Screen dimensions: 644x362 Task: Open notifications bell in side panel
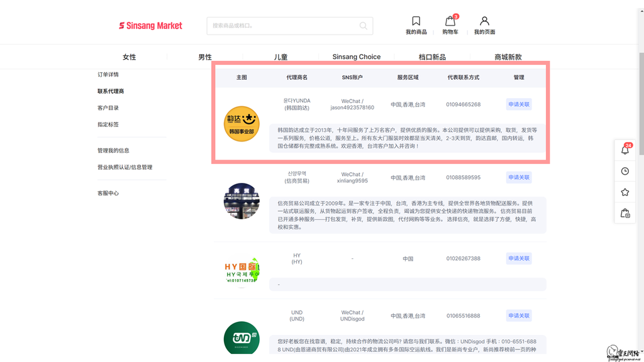(x=625, y=150)
